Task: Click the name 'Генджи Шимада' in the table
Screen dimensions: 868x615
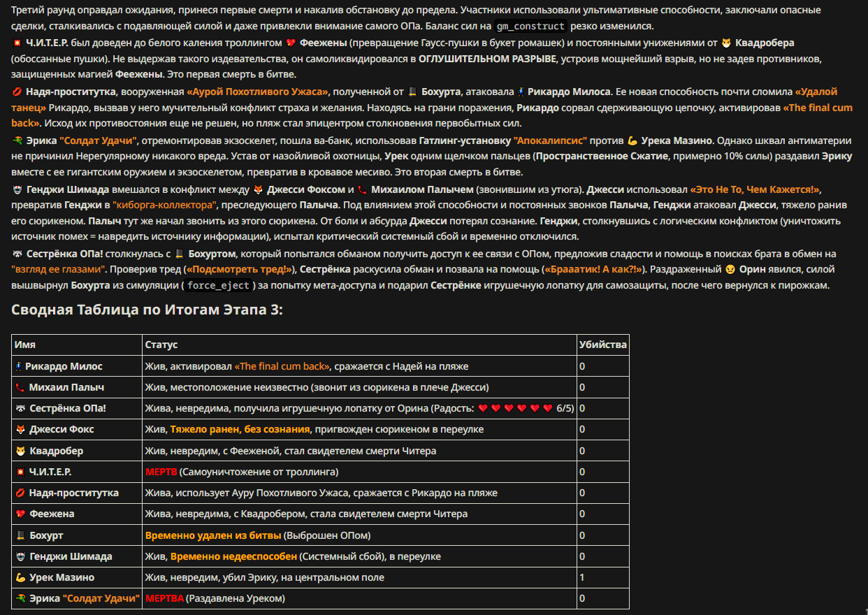Action: 71,556
